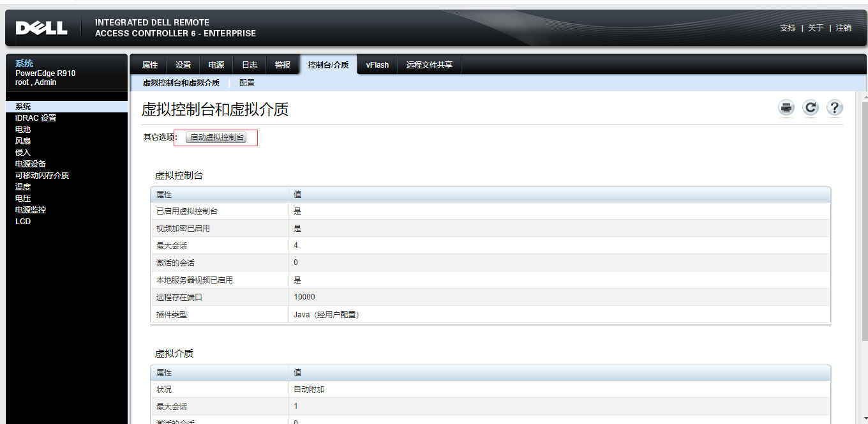This screenshot has width=868, height=424.
Task: Click the print page icon
Action: [786, 108]
